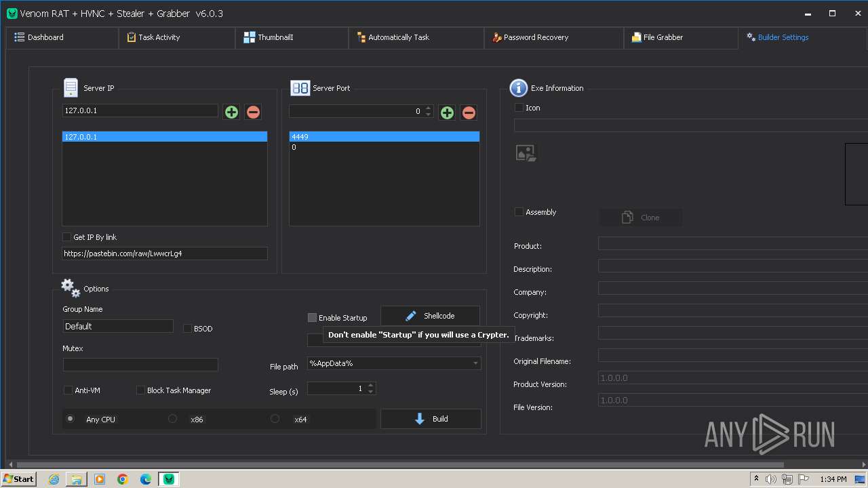Click the File Version field

tap(733, 400)
